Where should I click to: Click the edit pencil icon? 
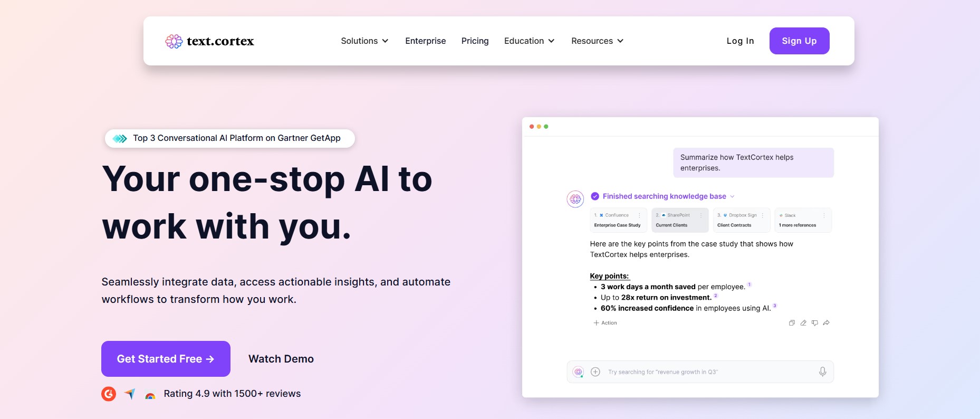(x=803, y=323)
